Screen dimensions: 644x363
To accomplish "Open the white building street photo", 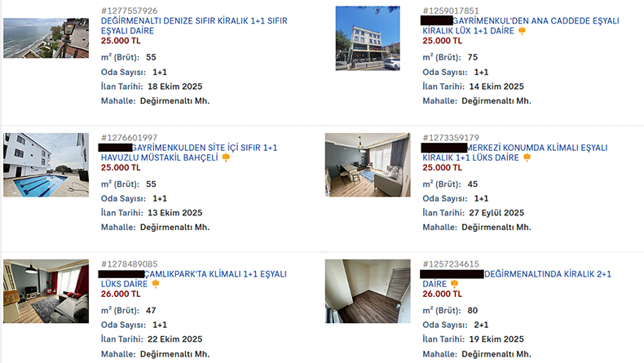I will coord(368,38).
